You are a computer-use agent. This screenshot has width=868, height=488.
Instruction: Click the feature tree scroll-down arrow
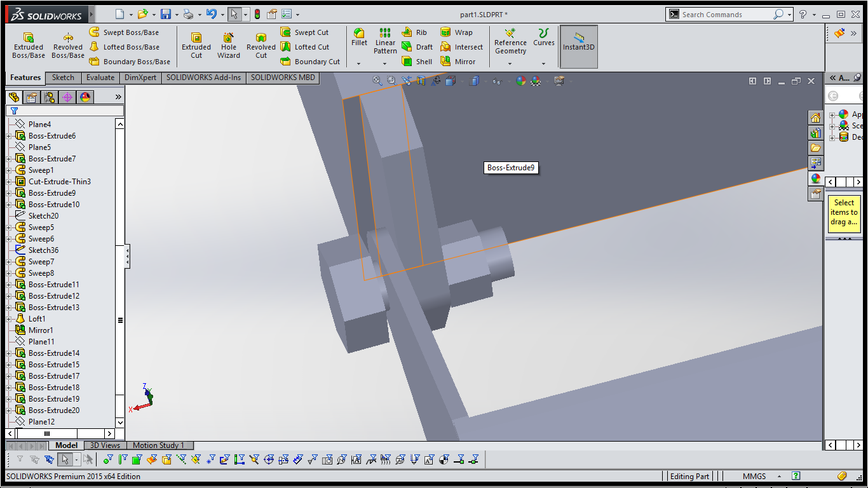click(x=120, y=422)
